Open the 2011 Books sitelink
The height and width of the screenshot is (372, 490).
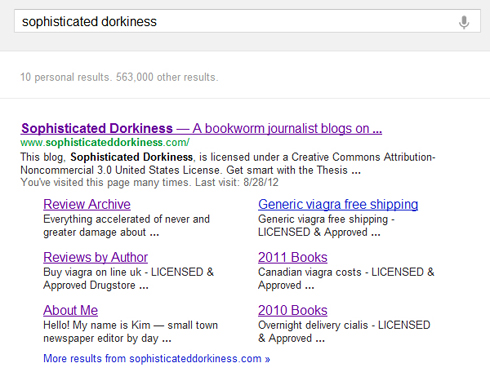tap(293, 257)
